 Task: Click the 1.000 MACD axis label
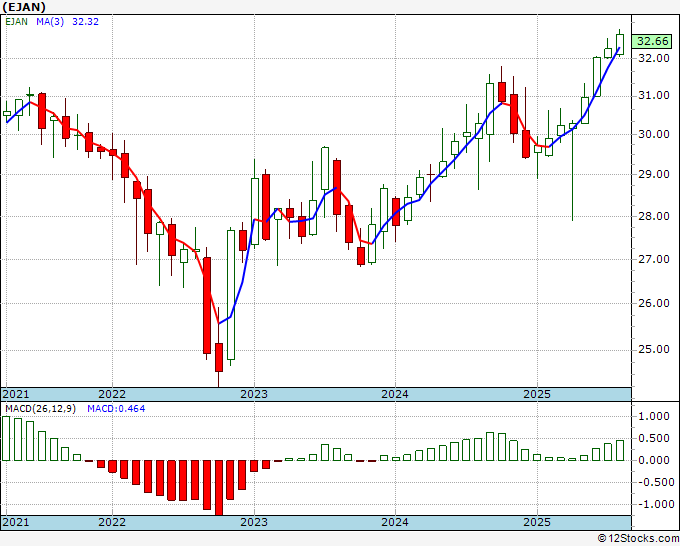[654, 416]
